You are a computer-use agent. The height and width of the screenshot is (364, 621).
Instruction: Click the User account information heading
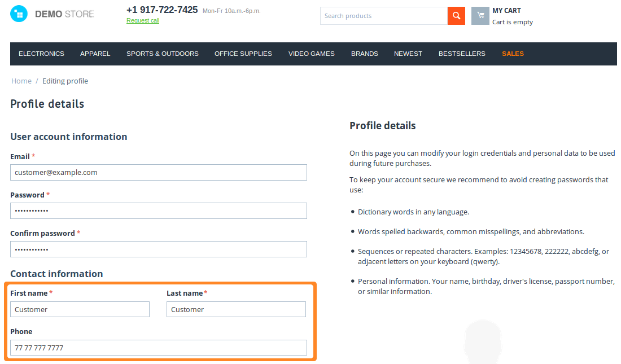[68, 137]
